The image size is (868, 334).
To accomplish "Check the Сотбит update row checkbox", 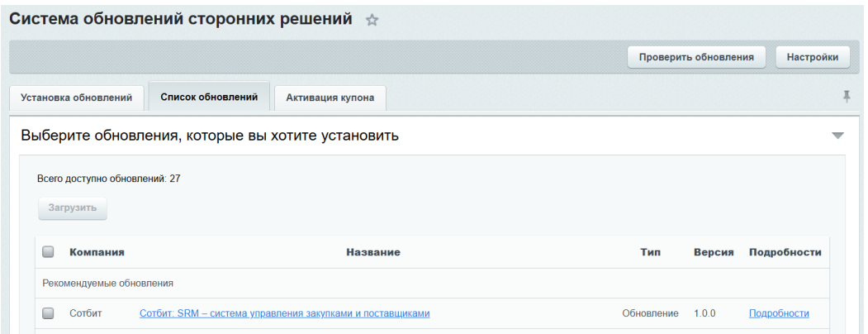I will click(48, 313).
